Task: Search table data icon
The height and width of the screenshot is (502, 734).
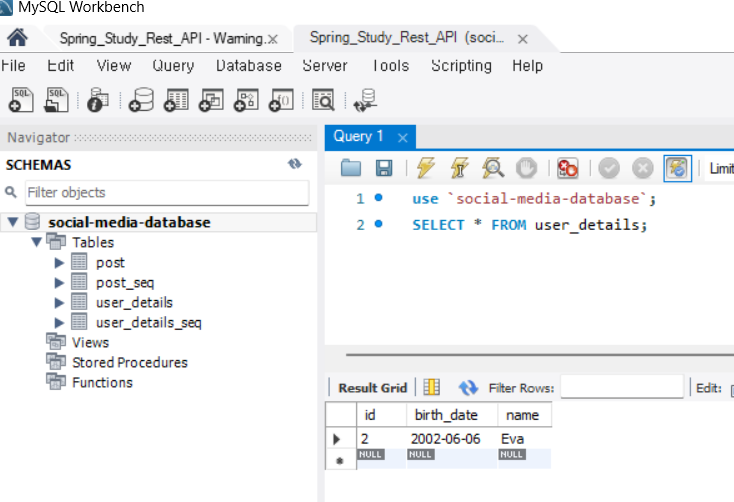Action: [323, 100]
